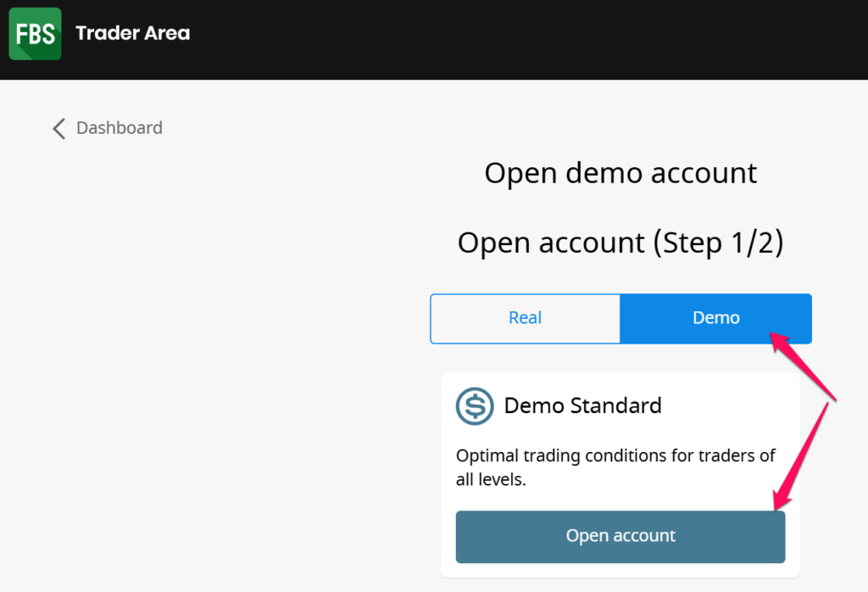This screenshot has width=868, height=592.
Task: Click the Demo Standard dollar icon
Action: pyautogui.click(x=475, y=406)
